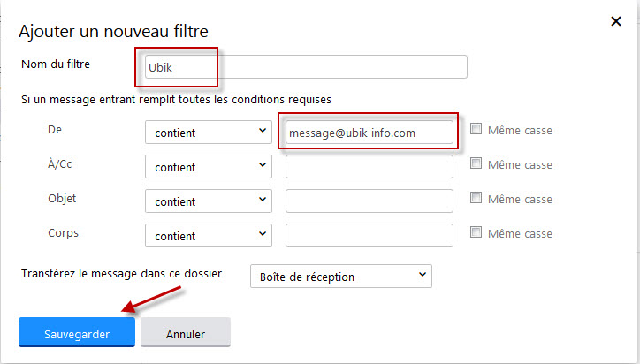Click the Même casse label beside De
The height and width of the screenshot is (364, 640).
point(520,131)
